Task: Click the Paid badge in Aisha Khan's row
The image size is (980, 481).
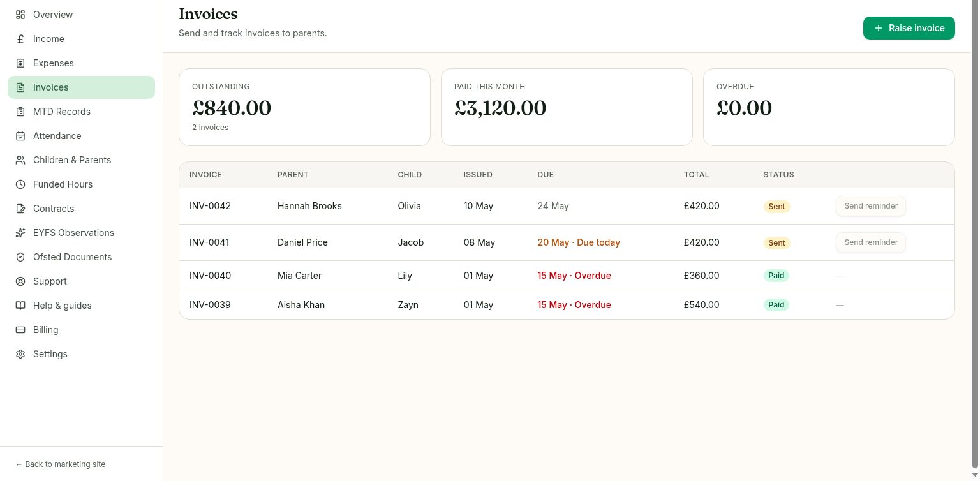Action: click(776, 305)
